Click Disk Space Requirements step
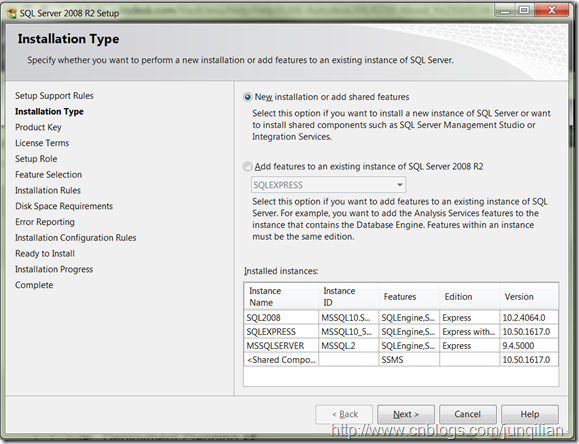 tap(64, 206)
